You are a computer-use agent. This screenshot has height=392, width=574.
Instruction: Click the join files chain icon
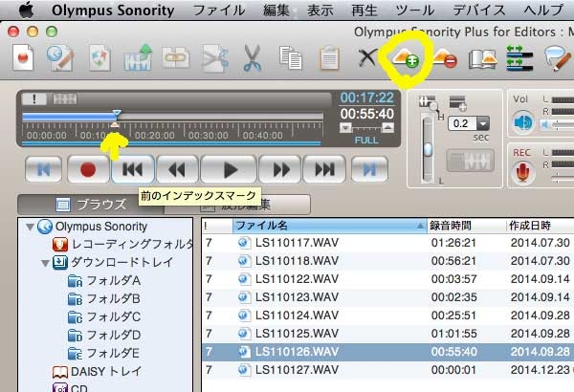tap(176, 57)
